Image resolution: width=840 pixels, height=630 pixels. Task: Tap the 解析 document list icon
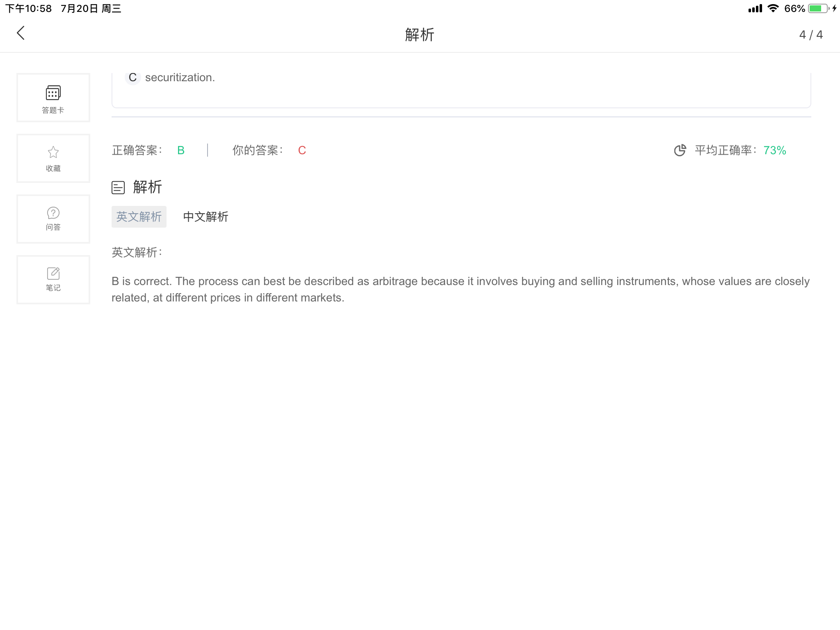118,187
